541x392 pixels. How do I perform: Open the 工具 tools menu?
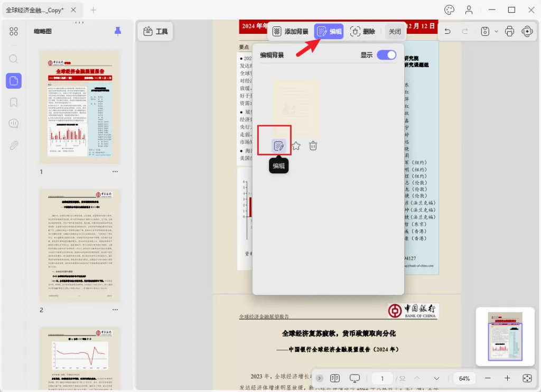(x=155, y=31)
